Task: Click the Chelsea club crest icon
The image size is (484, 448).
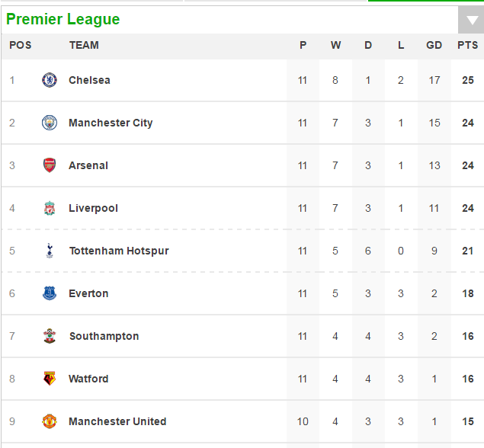Action: point(50,80)
